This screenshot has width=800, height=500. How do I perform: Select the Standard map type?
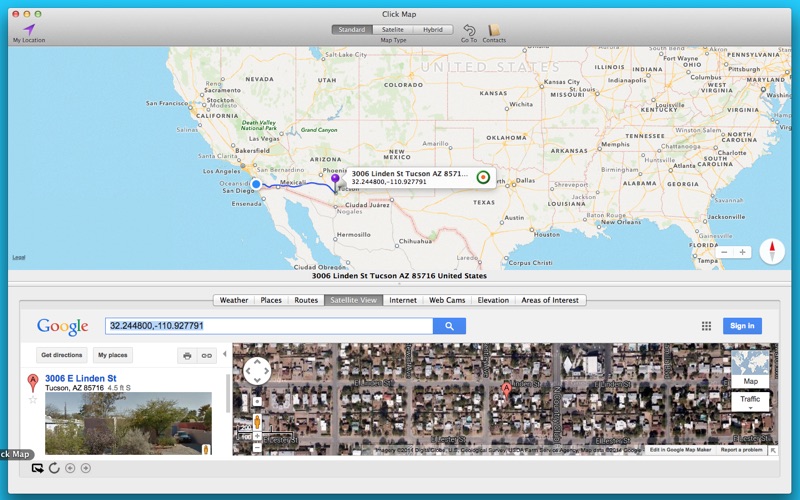click(x=352, y=30)
